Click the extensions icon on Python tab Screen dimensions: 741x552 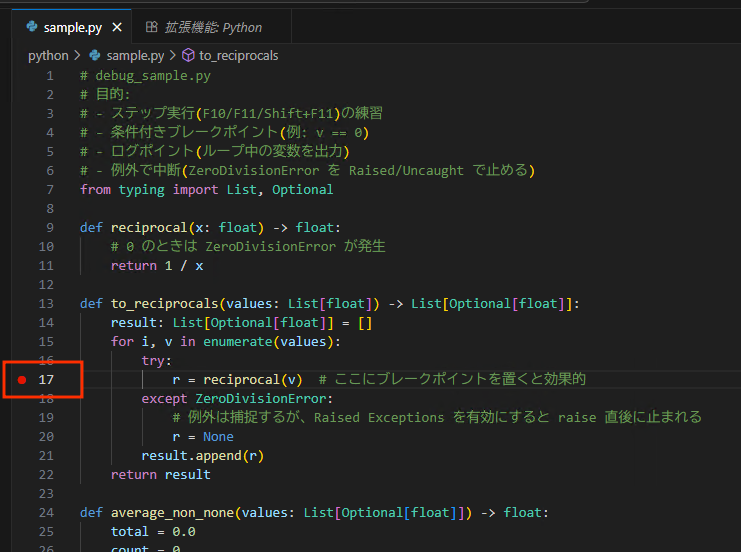(151, 27)
